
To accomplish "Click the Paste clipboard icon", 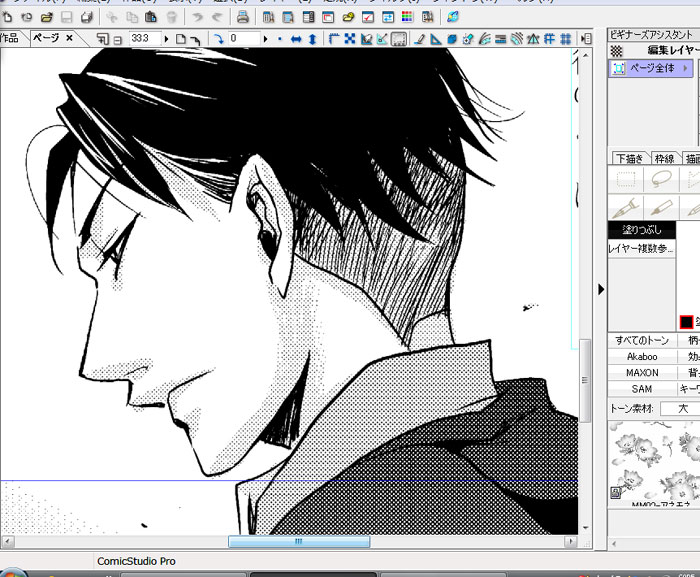I will (x=151, y=17).
